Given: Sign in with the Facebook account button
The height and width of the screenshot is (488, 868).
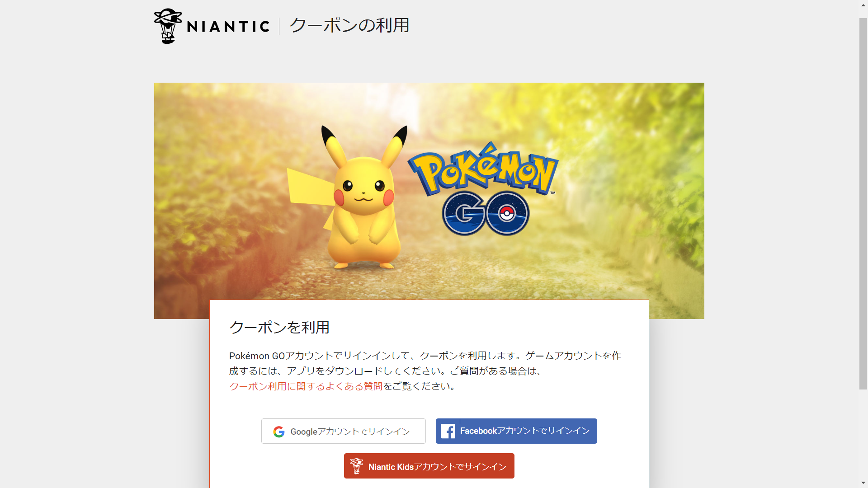Looking at the screenshot, I should [x=516, y=431].
